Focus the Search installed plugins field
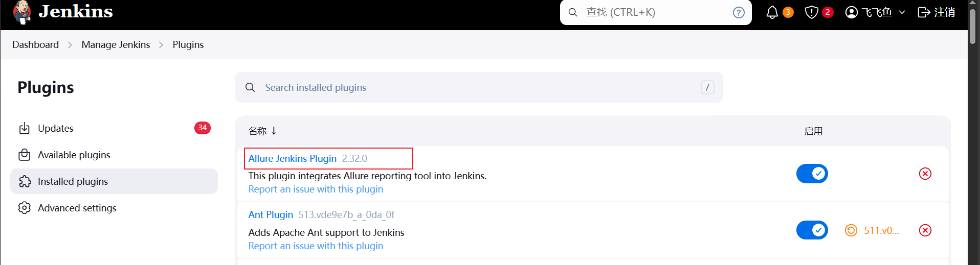980x265 pixels. 479,87
